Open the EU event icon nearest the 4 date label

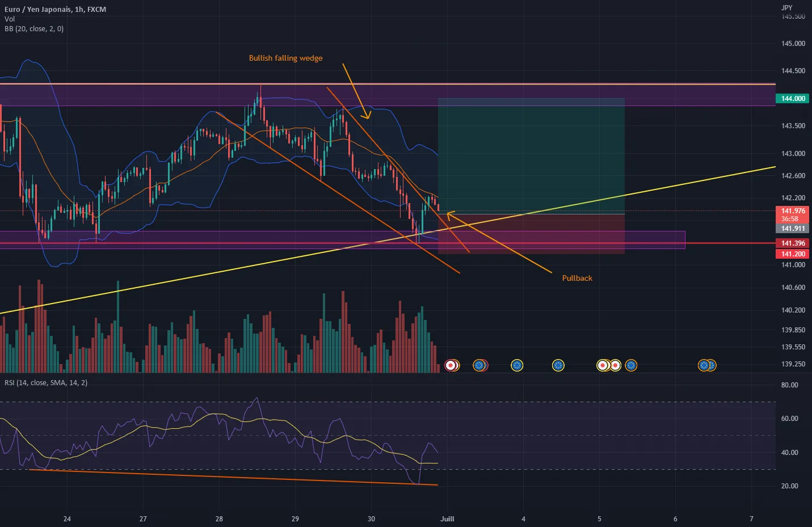516,365
